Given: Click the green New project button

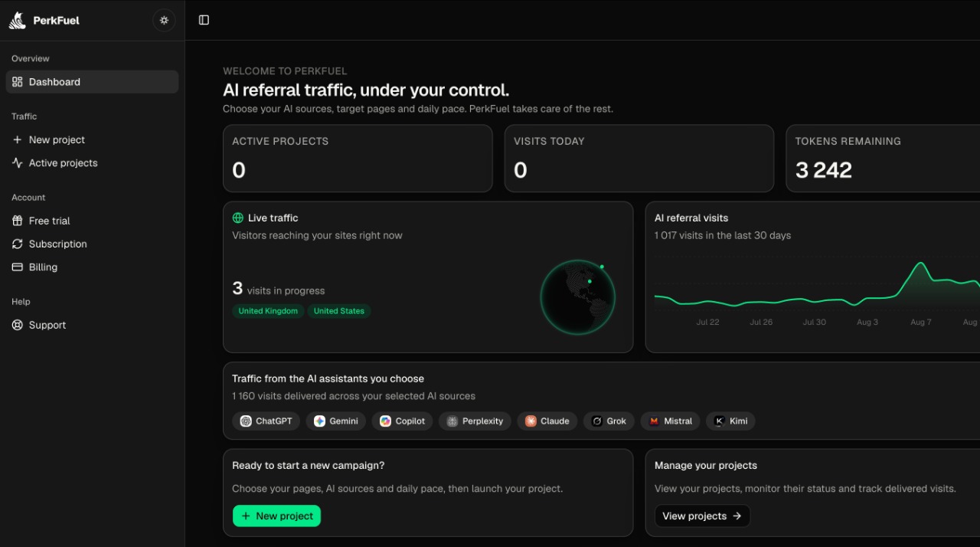Looking at the screenshot, I should pos(276,516).
